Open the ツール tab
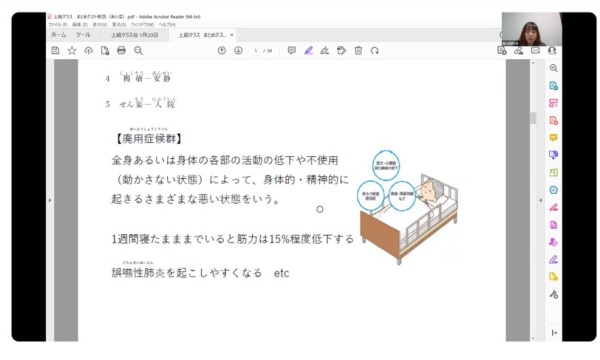Viewport: 600px width, 360px height. [83, 35]
